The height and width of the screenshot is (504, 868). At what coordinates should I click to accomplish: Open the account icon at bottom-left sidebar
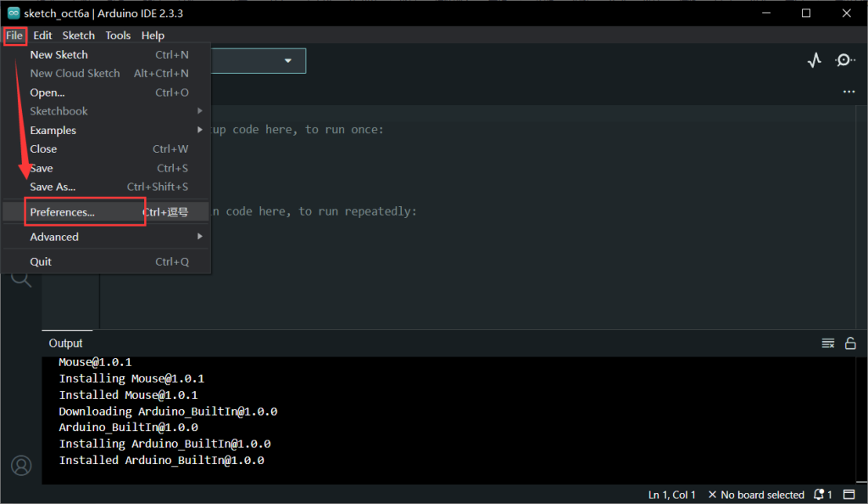pyautogui.click(x=20, y=465)
